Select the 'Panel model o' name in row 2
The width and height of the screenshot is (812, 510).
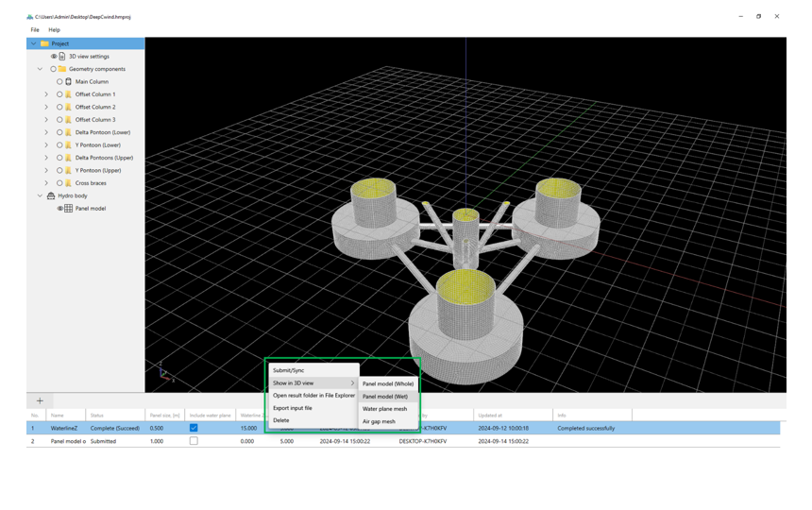68,441
